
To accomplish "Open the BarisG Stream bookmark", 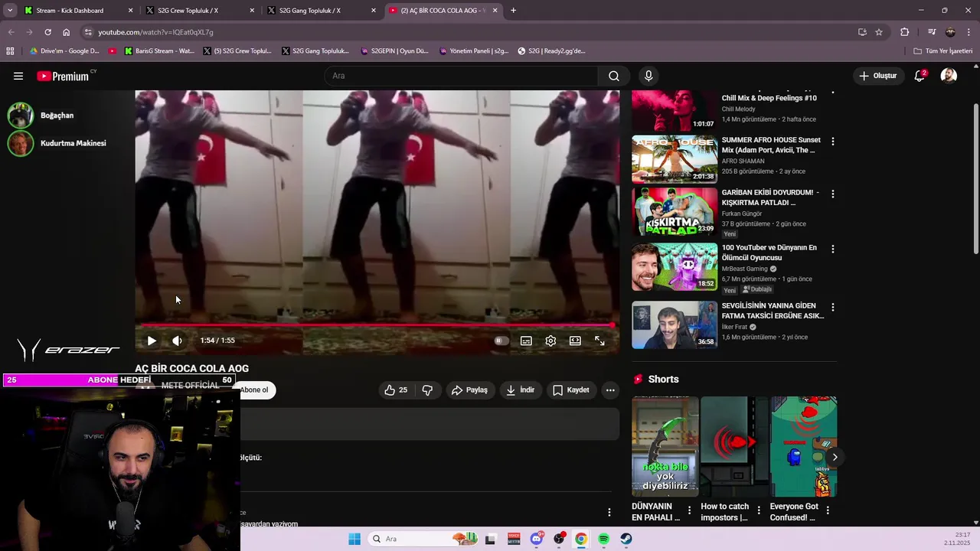I will 159,51.
